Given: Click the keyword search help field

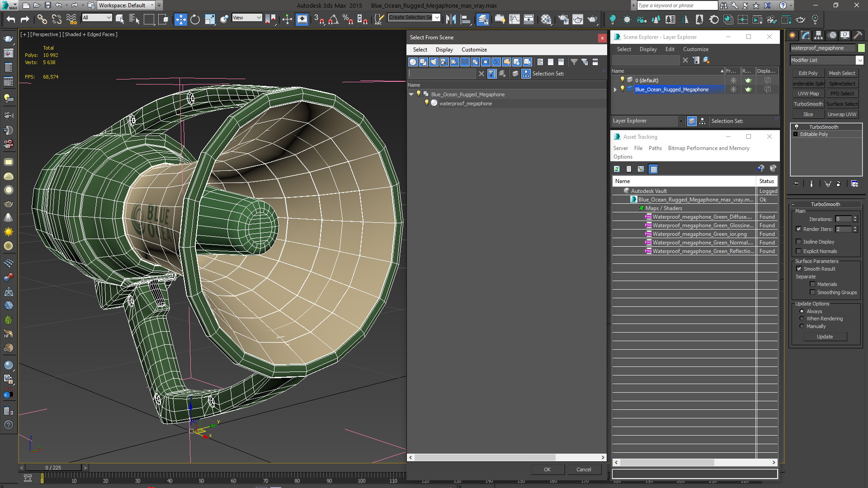Looking at the screenshot, I should (677, 5).
